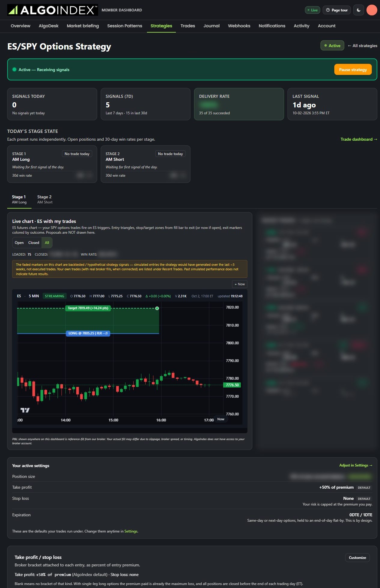380x588 pixels.
Task: Click the Stage 2 No trade today badge
Action: (x=170, y=154)
